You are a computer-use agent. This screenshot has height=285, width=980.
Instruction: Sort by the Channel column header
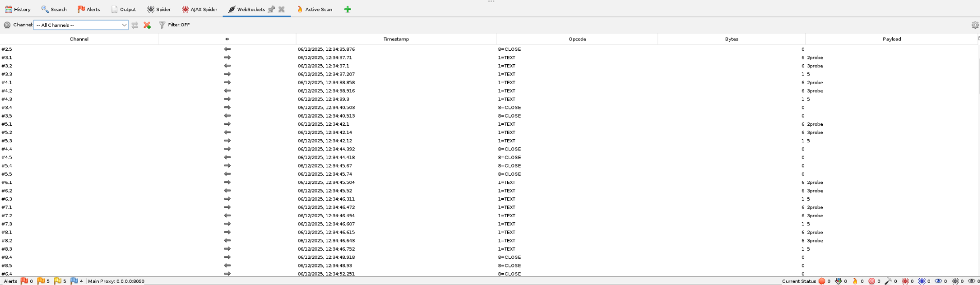tap(79, 39)
